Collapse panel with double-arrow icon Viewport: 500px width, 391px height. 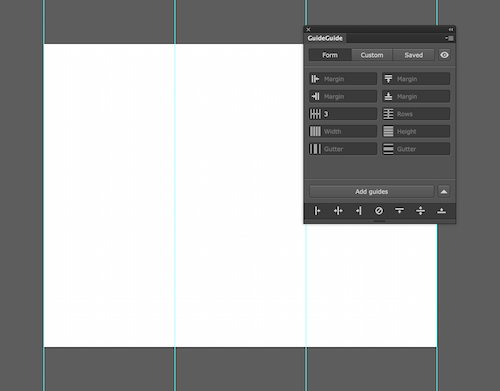pyautogui.click(x=451, y=29)
